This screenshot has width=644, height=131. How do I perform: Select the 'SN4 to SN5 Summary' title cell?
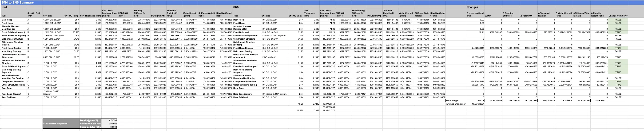tap(17, 3)
